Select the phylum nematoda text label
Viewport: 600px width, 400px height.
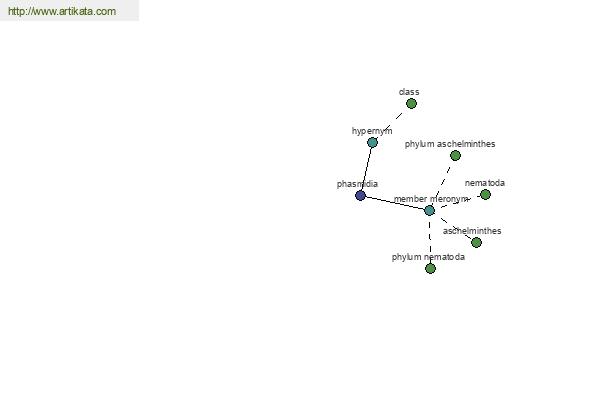click(428, 257)
